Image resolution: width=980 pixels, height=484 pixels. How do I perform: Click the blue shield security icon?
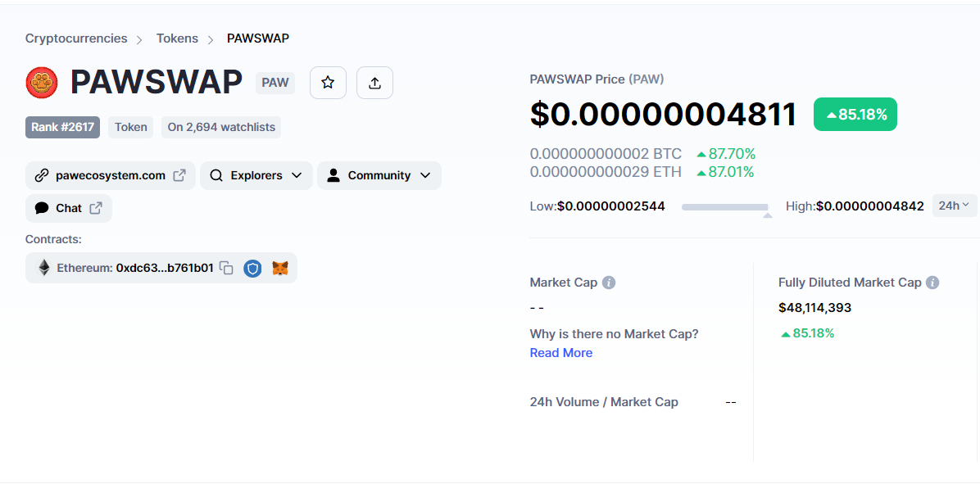[252, 269]
